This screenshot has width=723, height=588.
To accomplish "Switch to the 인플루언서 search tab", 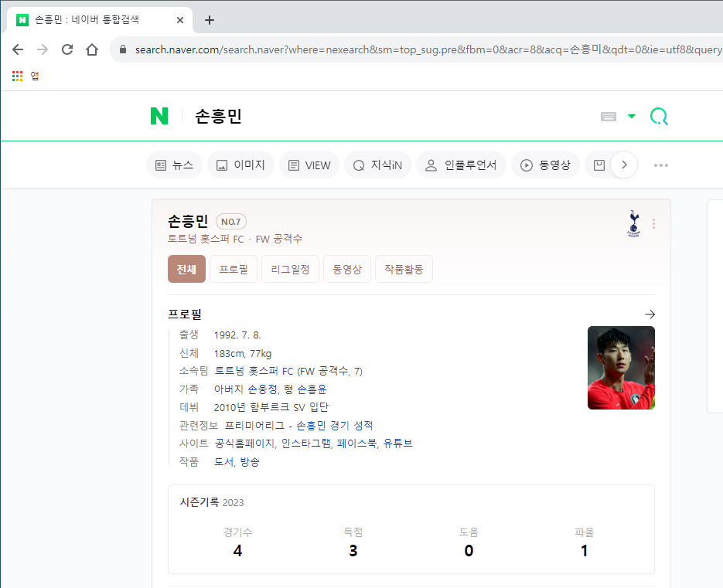I will [x=461, y=165].
